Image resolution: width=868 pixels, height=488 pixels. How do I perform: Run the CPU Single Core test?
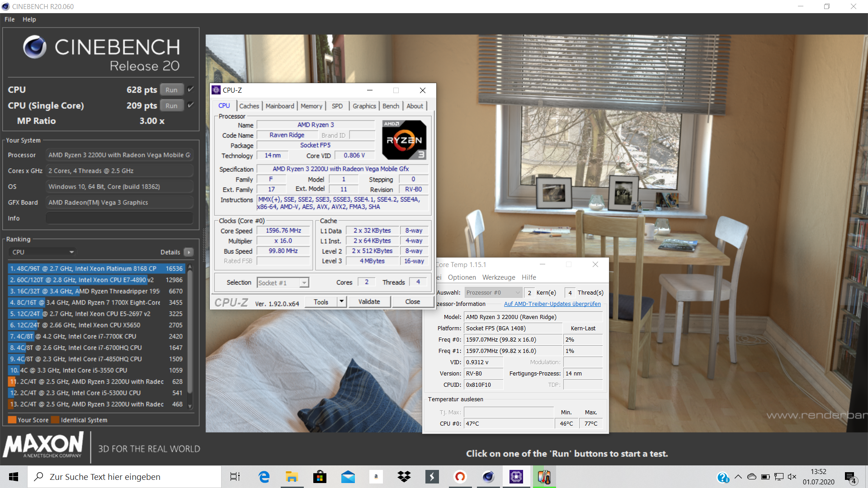click(171, 106)
